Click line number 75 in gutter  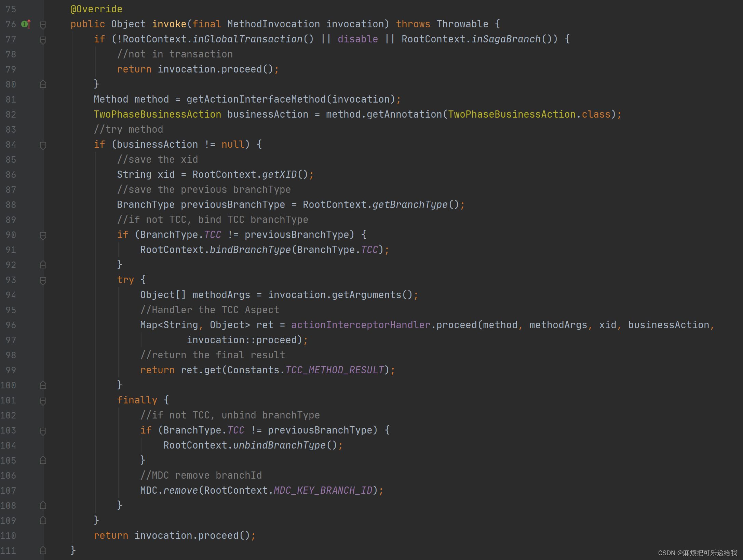tap(11, 9)
